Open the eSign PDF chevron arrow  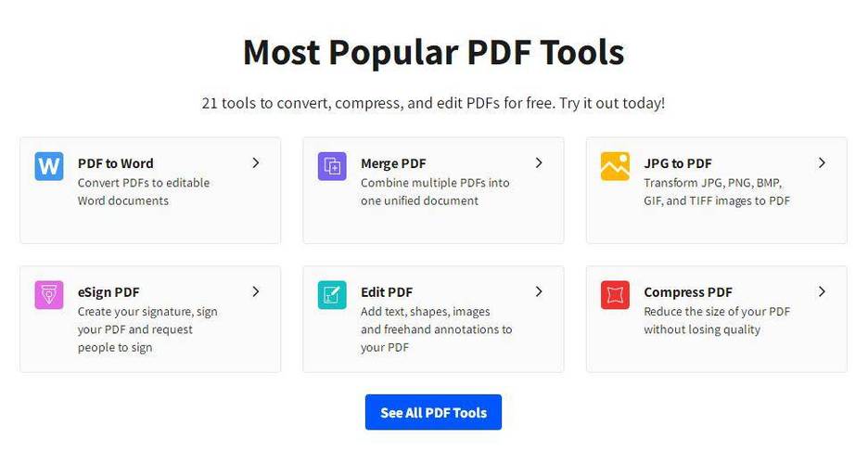[x=256, y=291]
